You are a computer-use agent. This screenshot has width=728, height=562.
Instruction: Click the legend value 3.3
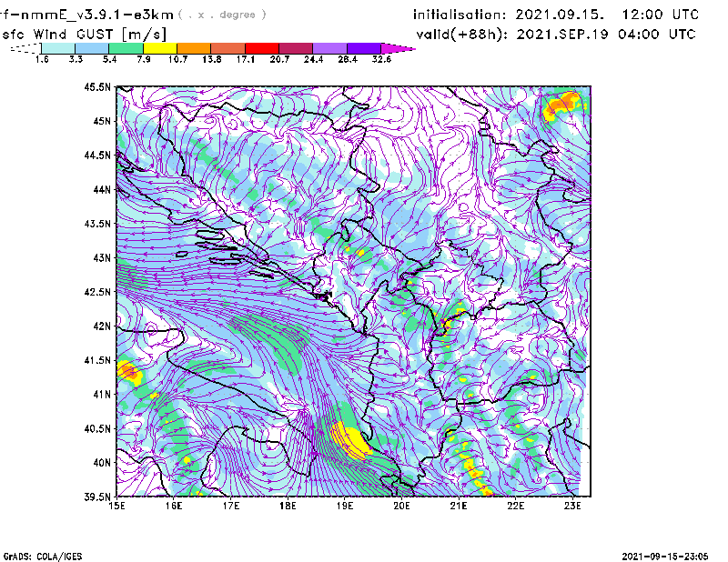pyautogui.click(x=76, y=59)
